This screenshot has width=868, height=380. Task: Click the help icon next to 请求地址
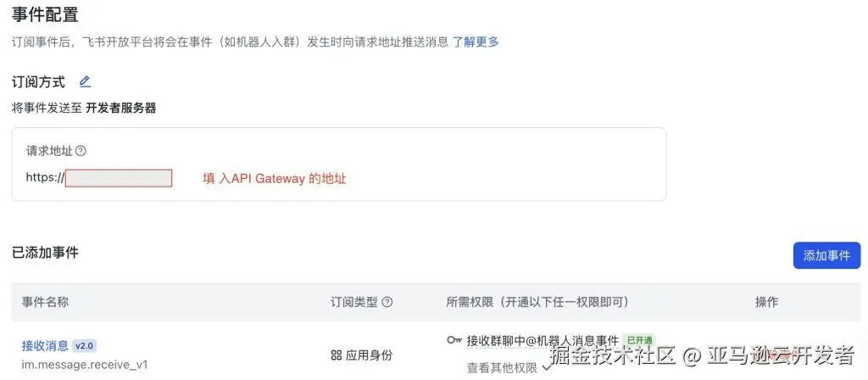click(81, 151)
